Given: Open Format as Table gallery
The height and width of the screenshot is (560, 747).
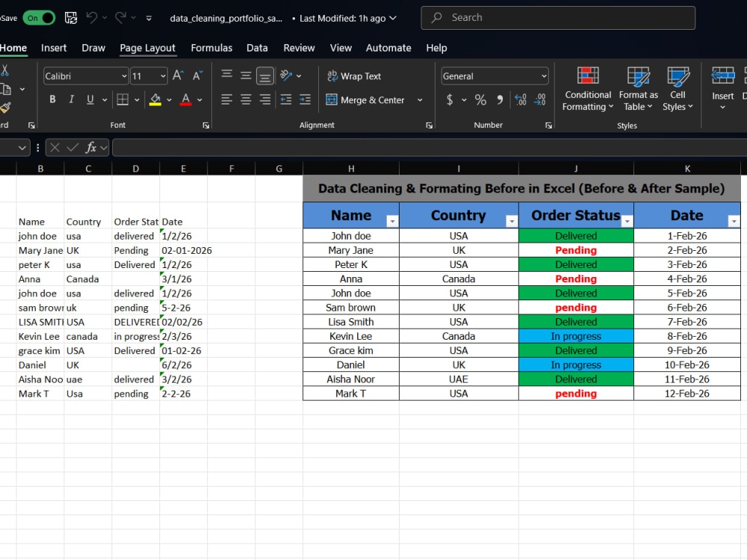Looking at the screenshot, I should click(x=639, y=90).
